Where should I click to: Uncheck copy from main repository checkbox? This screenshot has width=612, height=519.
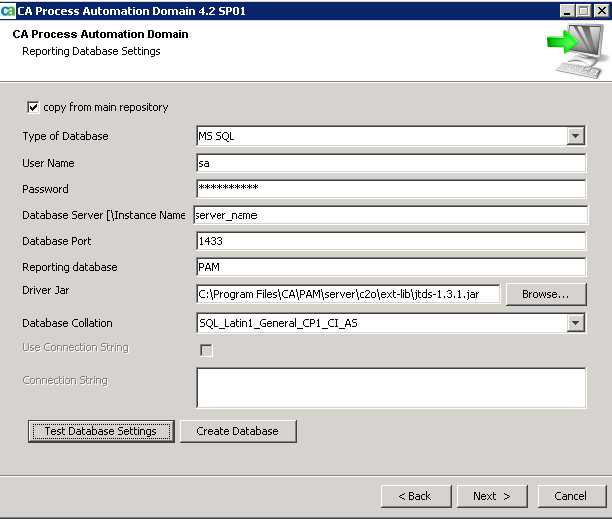tap(34, 107)
